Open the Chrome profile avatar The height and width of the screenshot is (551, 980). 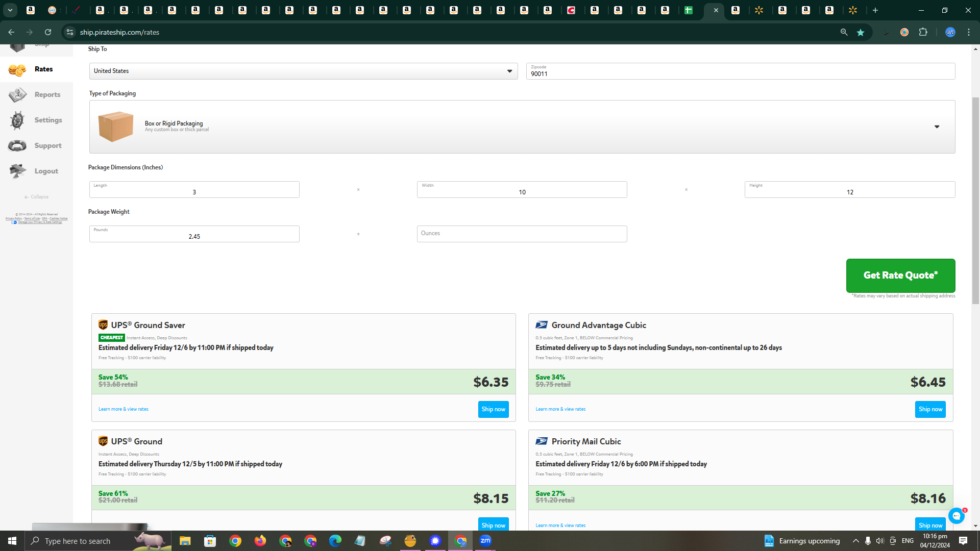click(x=950, y=32)
